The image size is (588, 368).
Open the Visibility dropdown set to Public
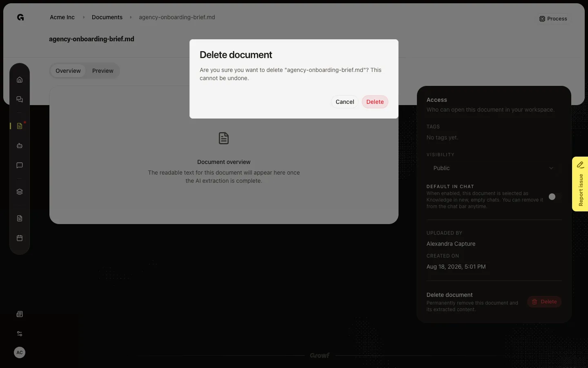tap(494, 168)
